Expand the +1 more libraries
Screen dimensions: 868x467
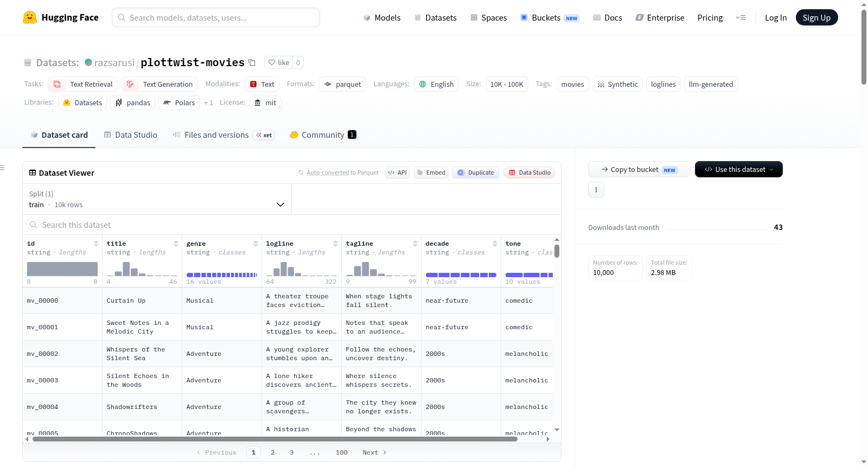click(x=208, y=103)
